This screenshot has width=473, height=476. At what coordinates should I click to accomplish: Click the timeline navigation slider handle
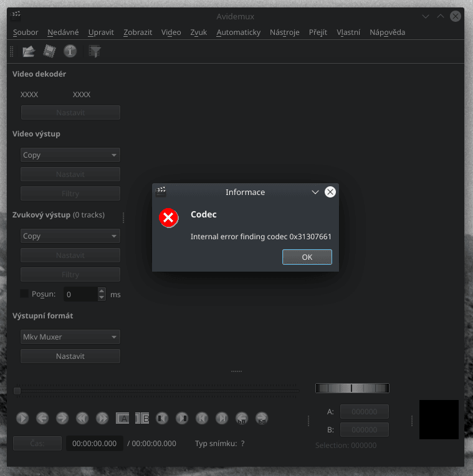coord(17,391)
